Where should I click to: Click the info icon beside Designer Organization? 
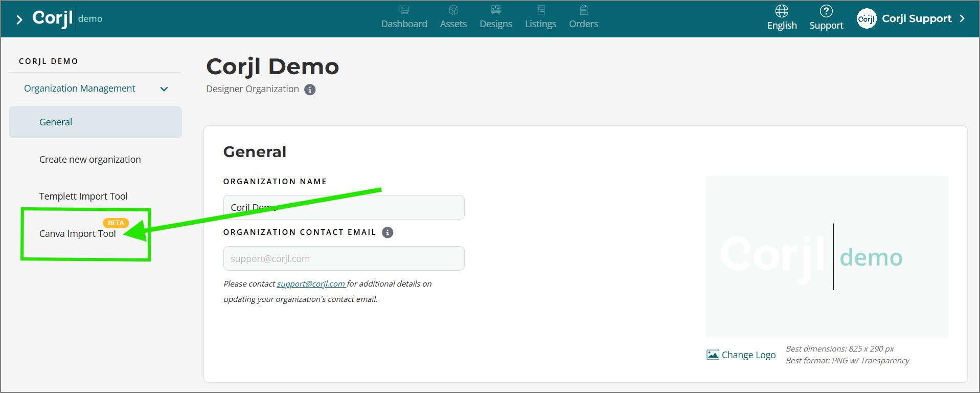pyautogui.click(x=310, y=90)
